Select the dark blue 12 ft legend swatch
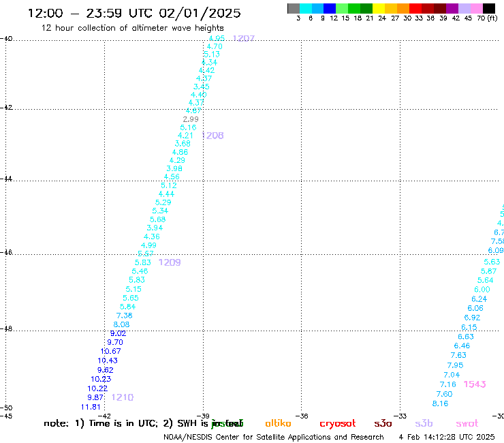This screenshot has width=504, height=443. (330, 8)
